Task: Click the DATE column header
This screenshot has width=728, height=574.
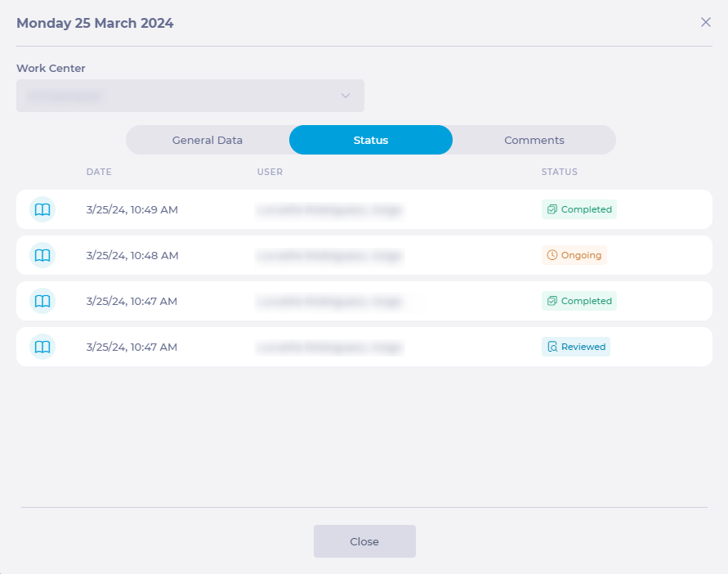Action: click(x=99, y=172)
